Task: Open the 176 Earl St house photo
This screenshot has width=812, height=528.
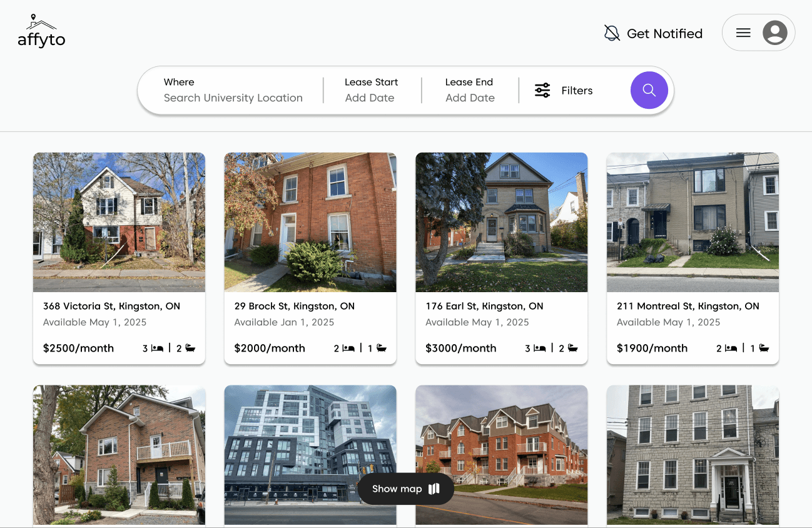Action: click(502, 222)
